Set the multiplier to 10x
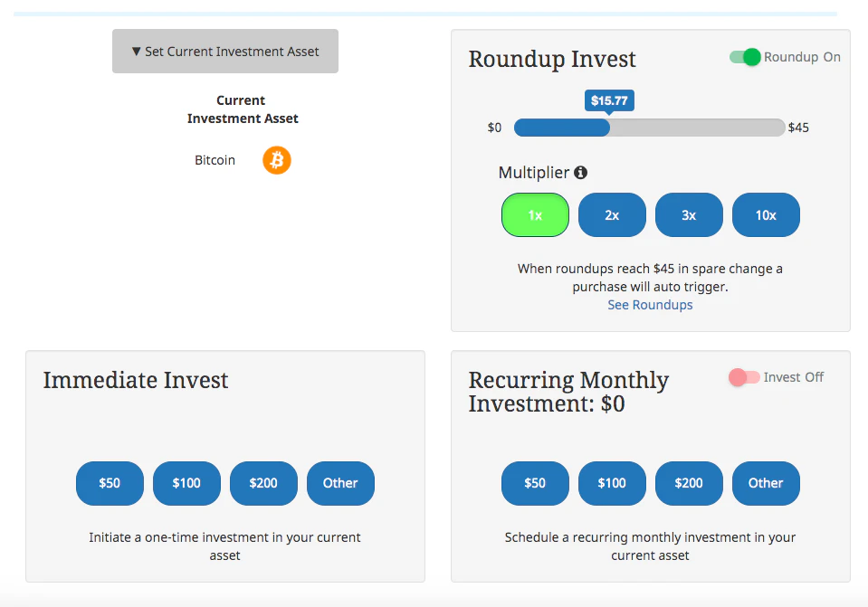This screenshot has width=868, height=607. coord(766,214)
